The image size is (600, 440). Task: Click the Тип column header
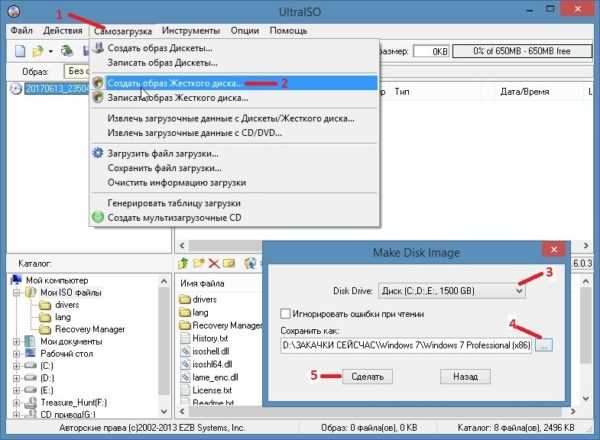coord(402,91)
